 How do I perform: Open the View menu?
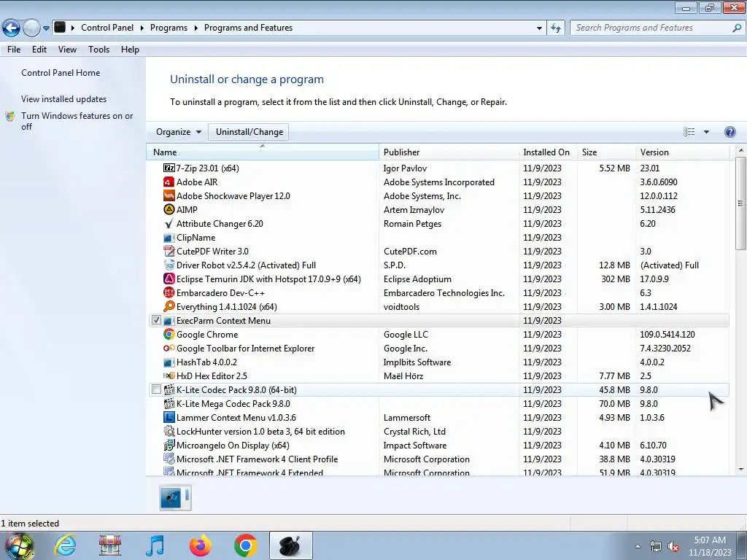point(67,50)
